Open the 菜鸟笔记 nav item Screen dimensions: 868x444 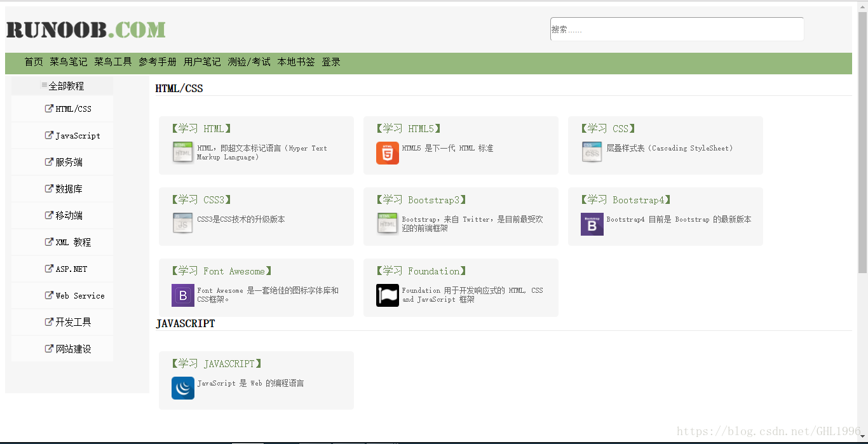coord(69,62)
